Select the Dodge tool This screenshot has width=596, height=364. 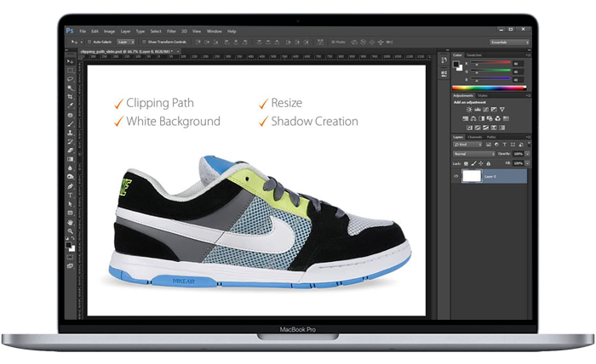pos(71,177)
